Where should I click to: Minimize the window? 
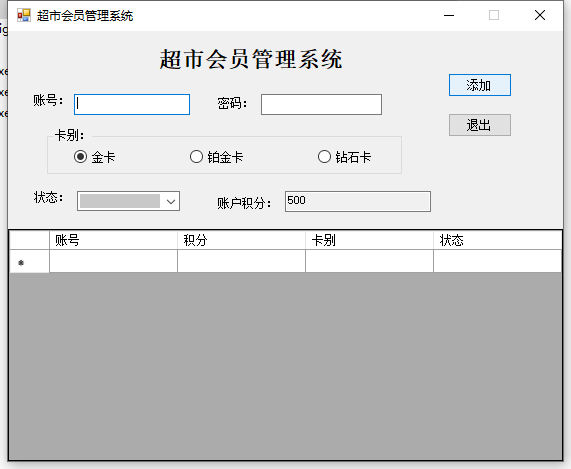[449, 15]
